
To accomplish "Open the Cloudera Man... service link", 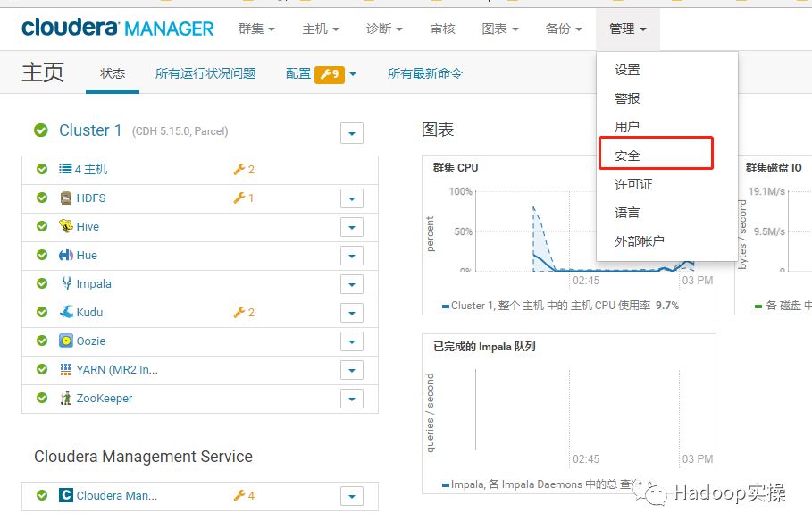I will (117, 496).
